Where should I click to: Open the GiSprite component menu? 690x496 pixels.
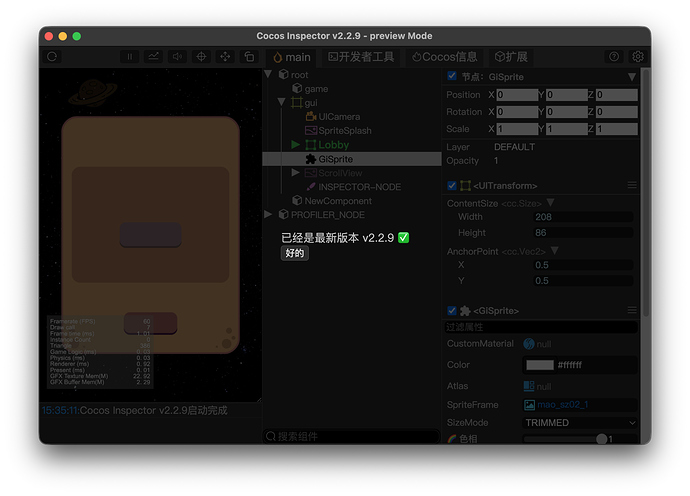(632, 310)
